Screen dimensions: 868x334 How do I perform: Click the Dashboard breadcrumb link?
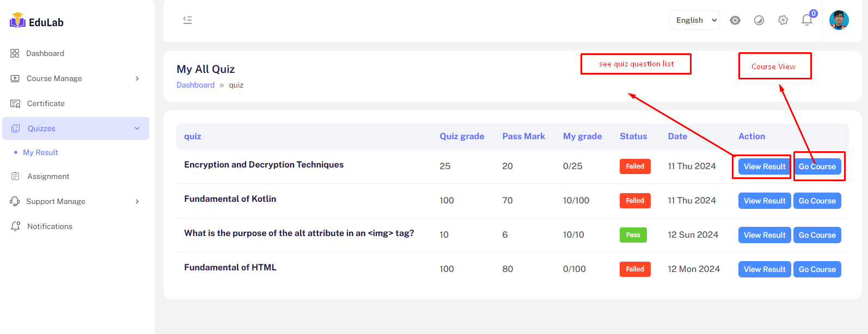[x=195, y=85]
